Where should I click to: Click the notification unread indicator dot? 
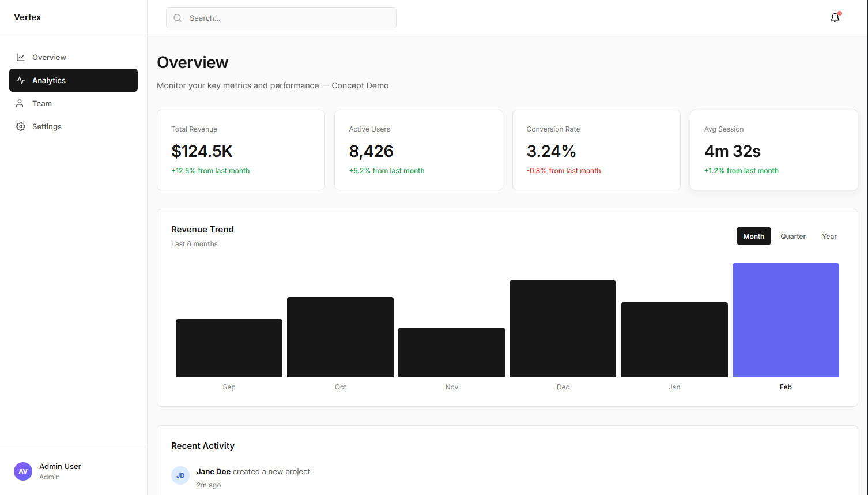pyautogui.click(x=840, y=12)
